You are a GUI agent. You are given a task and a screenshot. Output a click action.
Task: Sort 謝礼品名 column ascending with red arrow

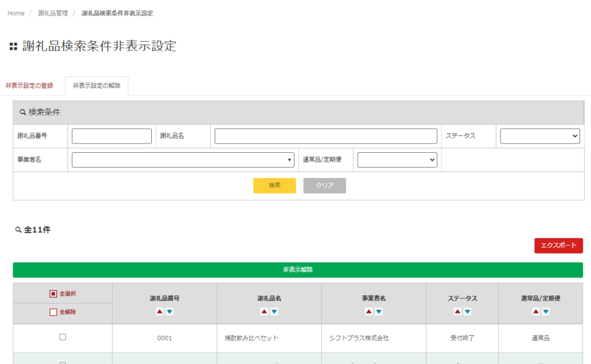264,312
